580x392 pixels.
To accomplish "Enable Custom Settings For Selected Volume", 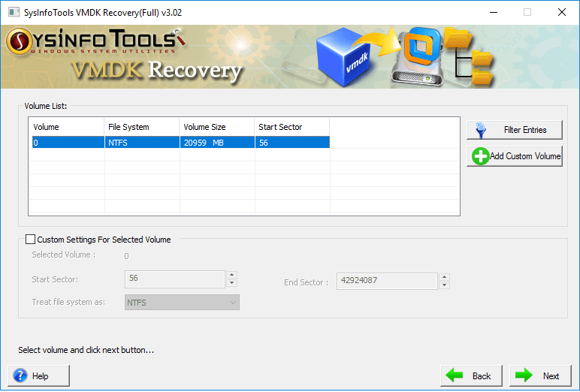I will [x=31, y=240].
